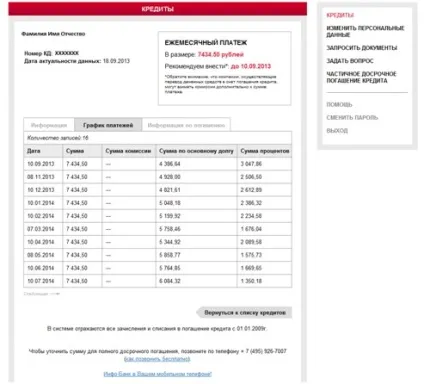Viewport: 424px width, 384px height.
Task: Select the График платежей tab
Action: point(108,125)
